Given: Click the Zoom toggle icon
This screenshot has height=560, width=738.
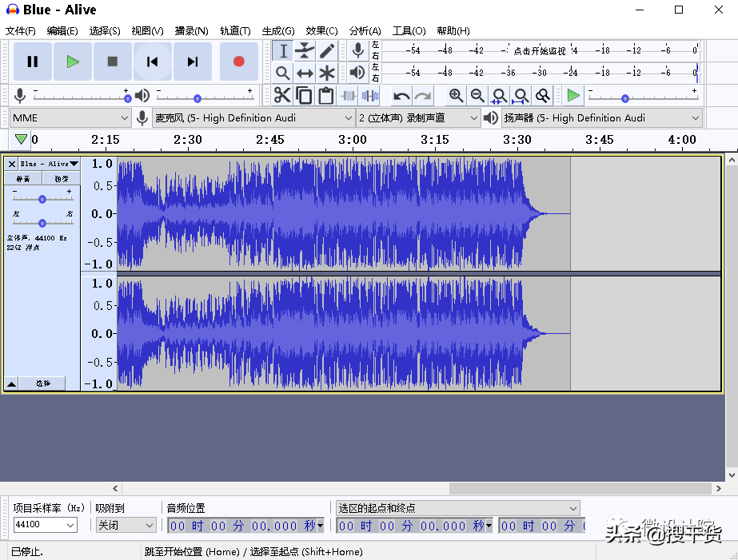Looking at the screenshot, I should pos(543,95).
